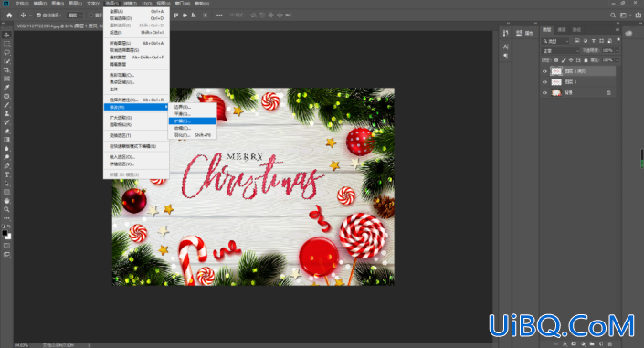The height and width of the screenshot is (348, 644).
Task: Hide the Background layer via eye icon
Action: click(x=544, y=93)
